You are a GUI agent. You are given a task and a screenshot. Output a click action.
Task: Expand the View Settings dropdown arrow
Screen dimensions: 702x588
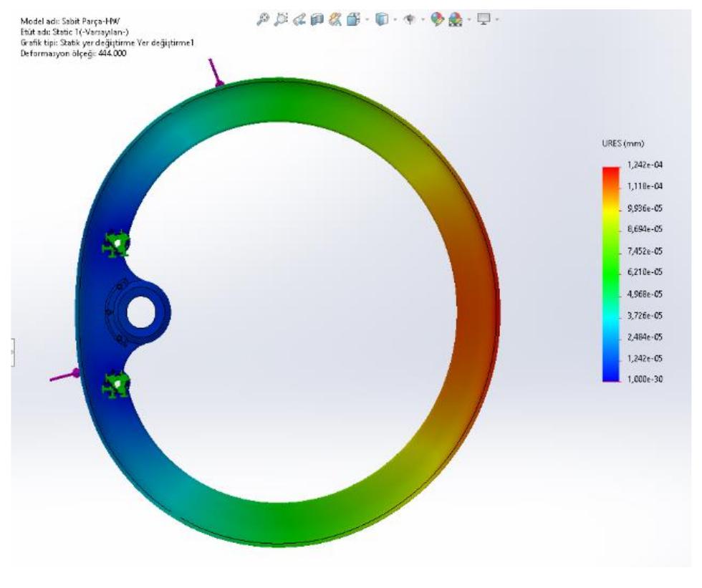click(497, 19)
